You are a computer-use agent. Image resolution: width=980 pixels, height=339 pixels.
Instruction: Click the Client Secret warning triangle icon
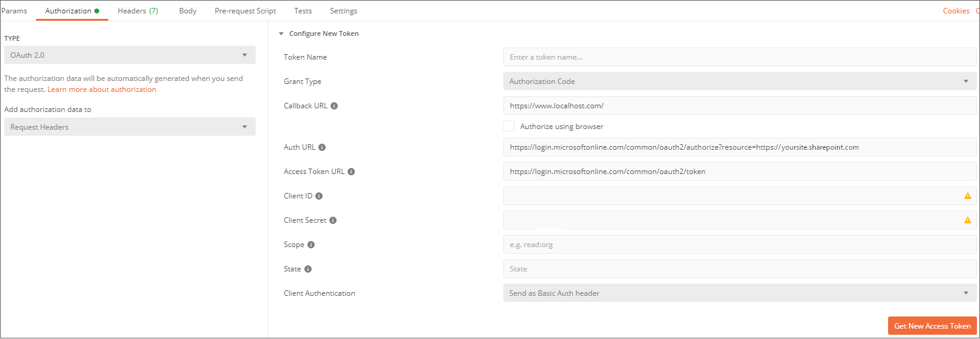(x=968, y=220)
